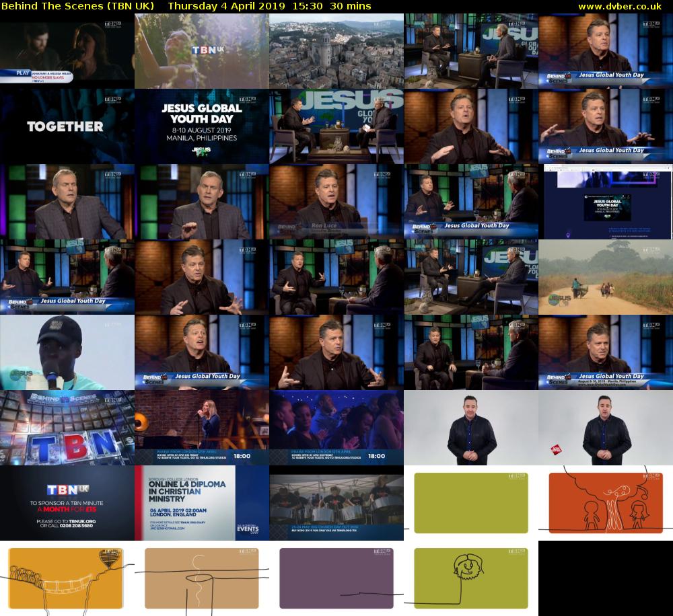The width and height of the screenshot is (673, 616).
Task: Open the TBN Behind the Scenes logo thumbnail
Action: (67, 428)
